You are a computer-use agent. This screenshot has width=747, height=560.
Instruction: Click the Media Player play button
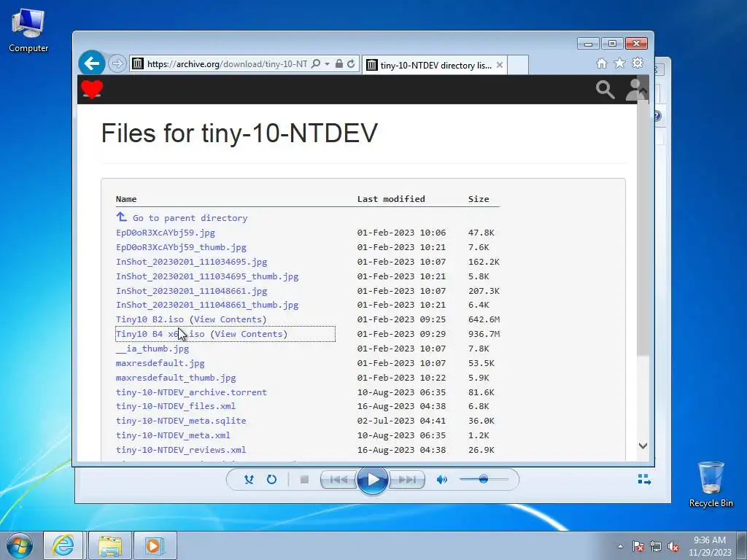[x=373, y=480]
